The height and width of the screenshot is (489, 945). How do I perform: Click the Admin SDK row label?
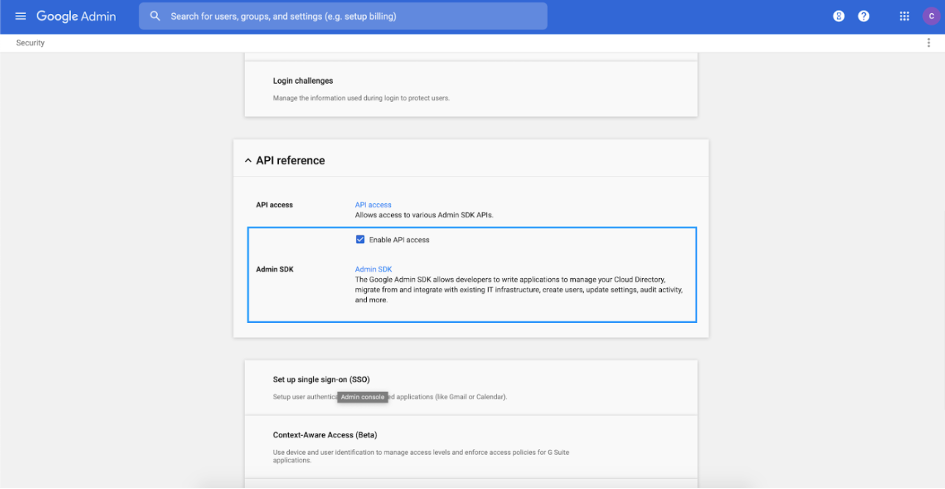tap(275, 270)
